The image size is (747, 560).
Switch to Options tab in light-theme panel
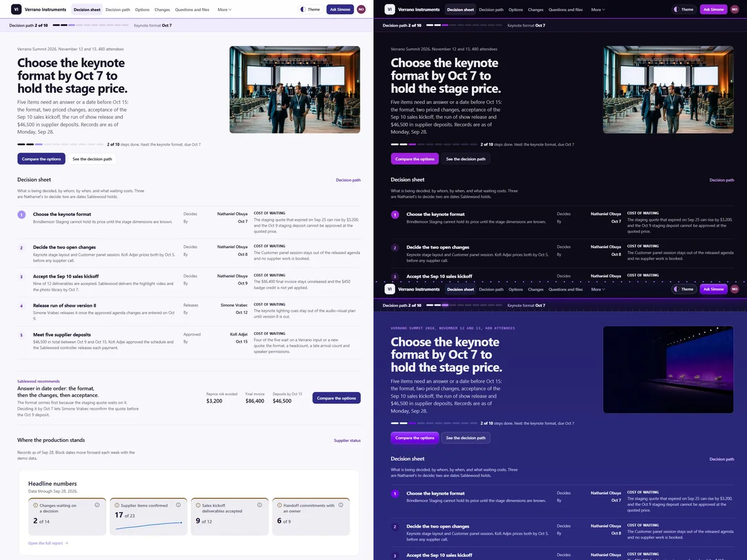click(x=142, y=9)
